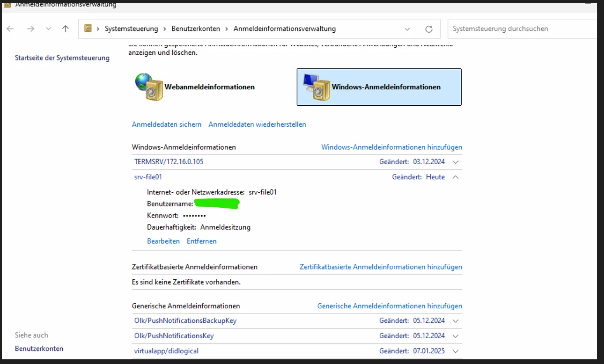
Task: Select Benutzerkonten in the breadcrumb path
Action: [196, 29]
